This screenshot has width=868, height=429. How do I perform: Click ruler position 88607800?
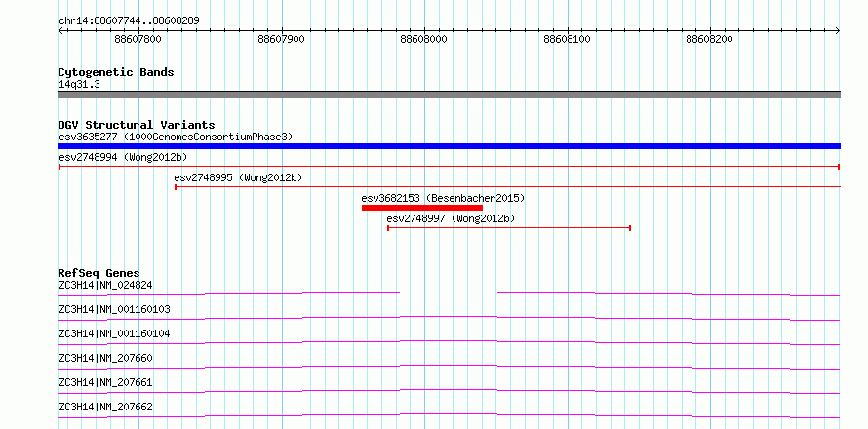[x=138, y=39]
